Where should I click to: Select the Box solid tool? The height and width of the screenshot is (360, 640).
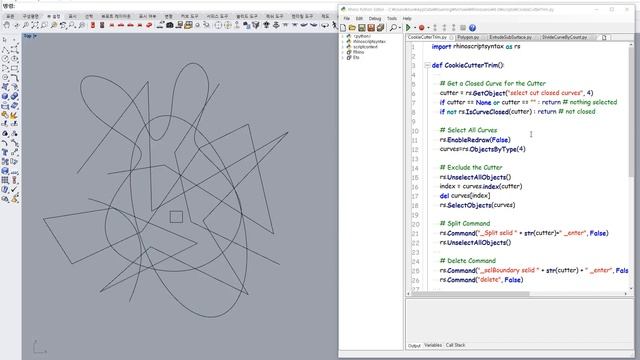pos(5,96)
